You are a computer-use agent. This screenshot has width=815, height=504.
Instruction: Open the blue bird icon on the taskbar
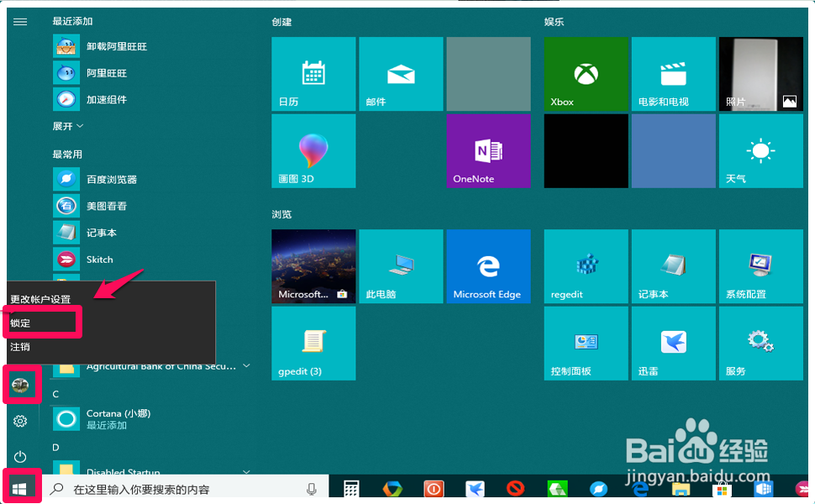coord(475,489)
